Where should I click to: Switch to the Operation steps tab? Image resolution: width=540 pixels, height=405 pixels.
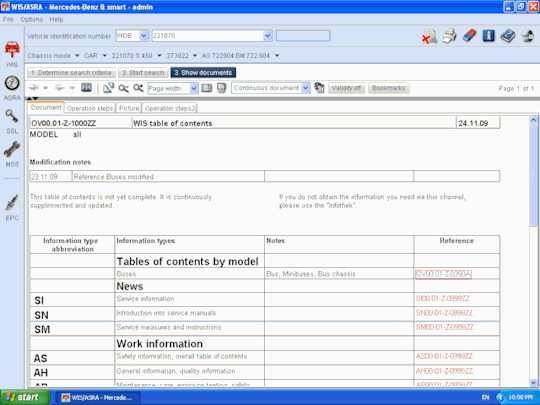[90, 108]
